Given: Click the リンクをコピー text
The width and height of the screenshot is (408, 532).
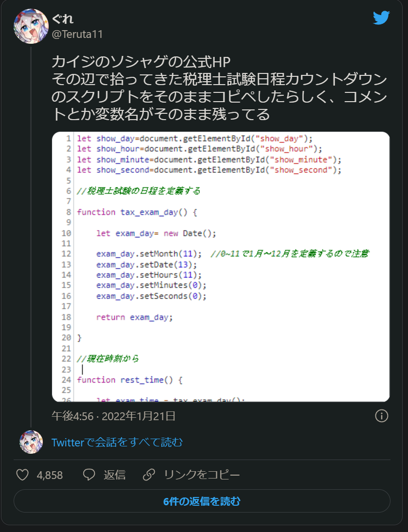Looking at the screenshot, I should tap(202, 475).
